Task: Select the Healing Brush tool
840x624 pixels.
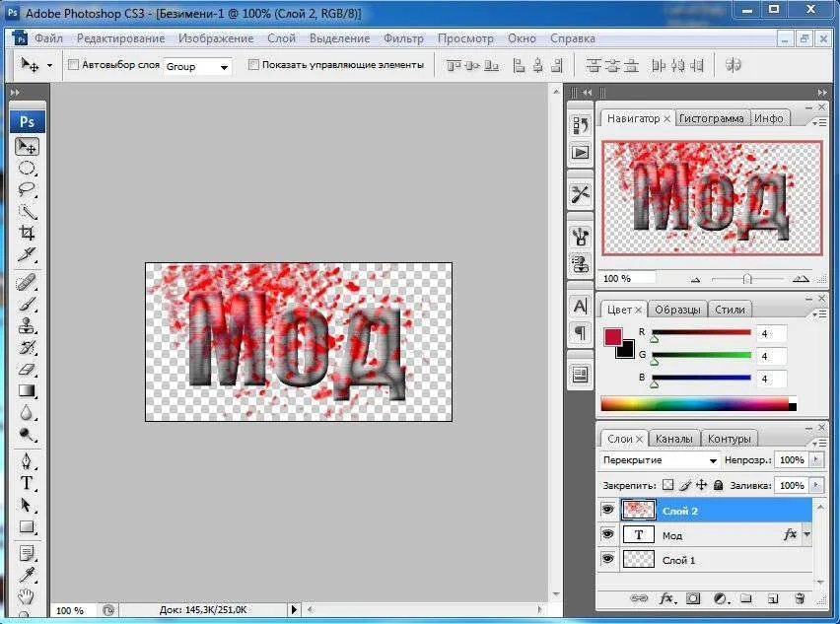Action: pos(27,282)
